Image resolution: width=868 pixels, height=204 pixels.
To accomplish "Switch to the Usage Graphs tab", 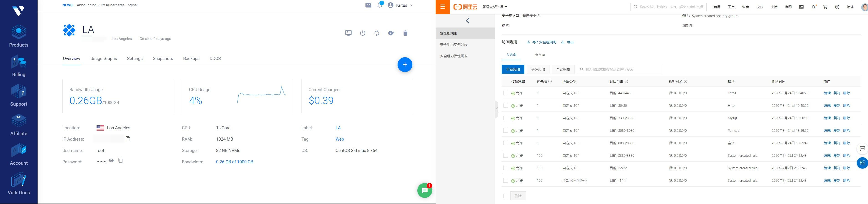I will tap(103, 58).
